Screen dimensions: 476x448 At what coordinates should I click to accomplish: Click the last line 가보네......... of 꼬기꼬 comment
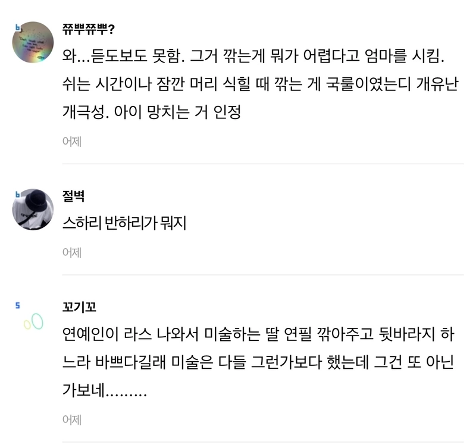(105, 390)
